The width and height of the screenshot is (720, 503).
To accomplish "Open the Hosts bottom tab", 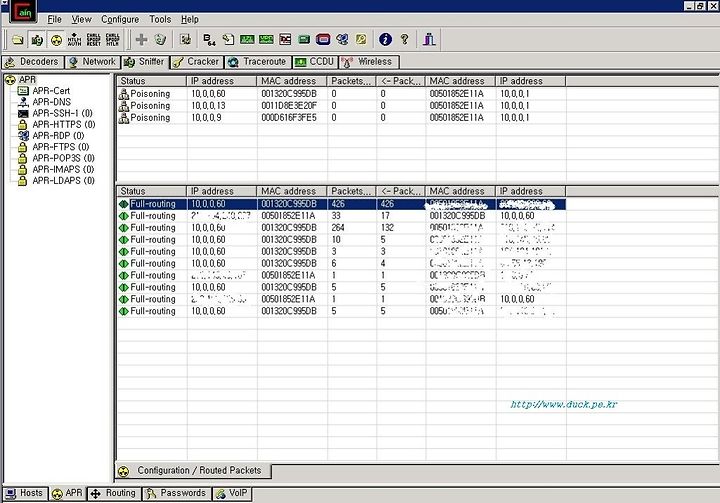I will coord(24,493).
